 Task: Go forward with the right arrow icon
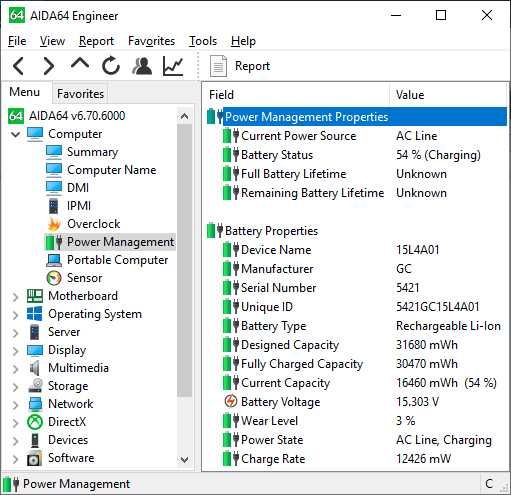[x=49, y=66]
